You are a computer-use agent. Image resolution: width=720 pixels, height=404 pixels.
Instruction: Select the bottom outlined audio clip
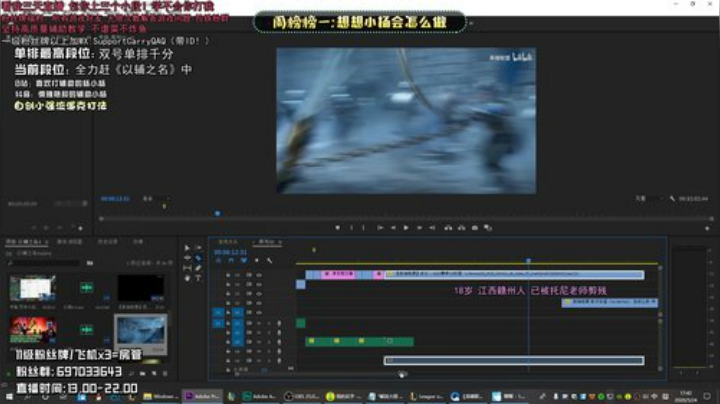coord(514,360)
